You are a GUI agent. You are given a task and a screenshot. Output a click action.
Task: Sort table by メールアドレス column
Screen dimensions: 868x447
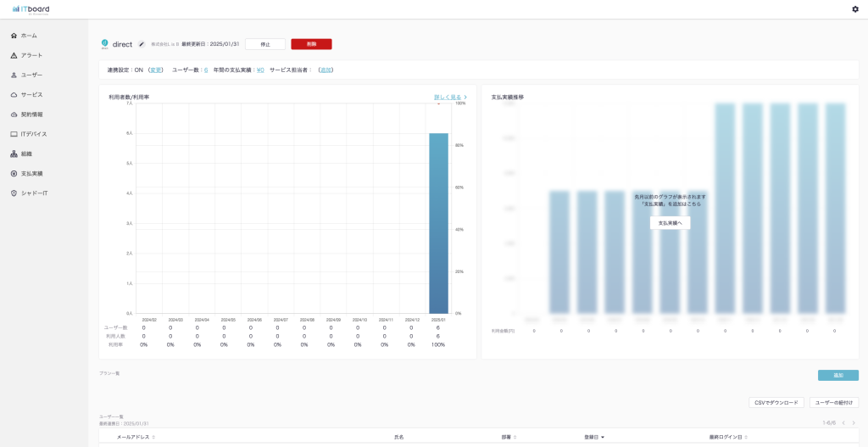136,437
